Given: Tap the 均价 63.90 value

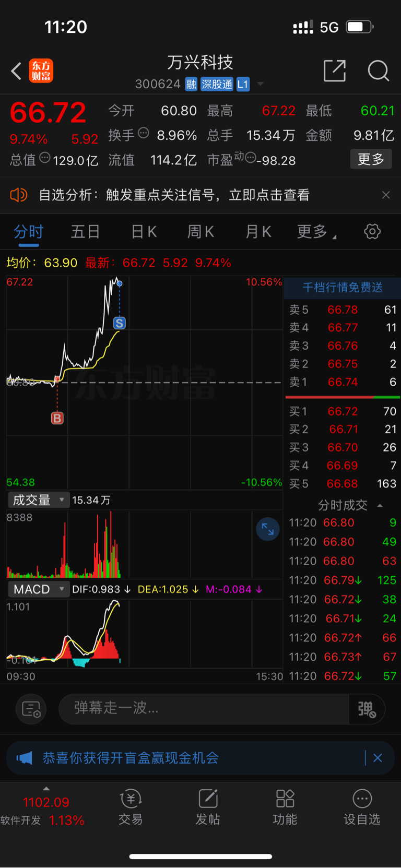Looking at the screenshot, I should click(x=61, y=263).
